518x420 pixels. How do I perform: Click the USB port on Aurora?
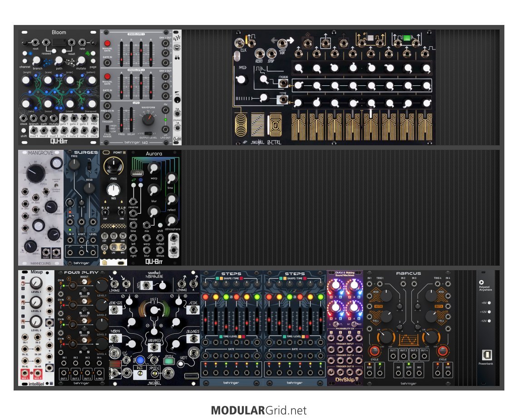point(137,173)
